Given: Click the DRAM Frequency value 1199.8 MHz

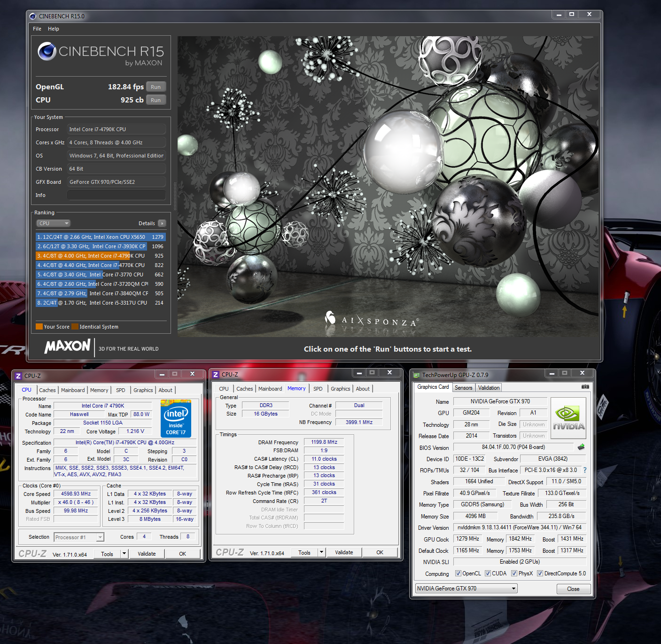Looking at the screenshot, I should tap(324, 442).
